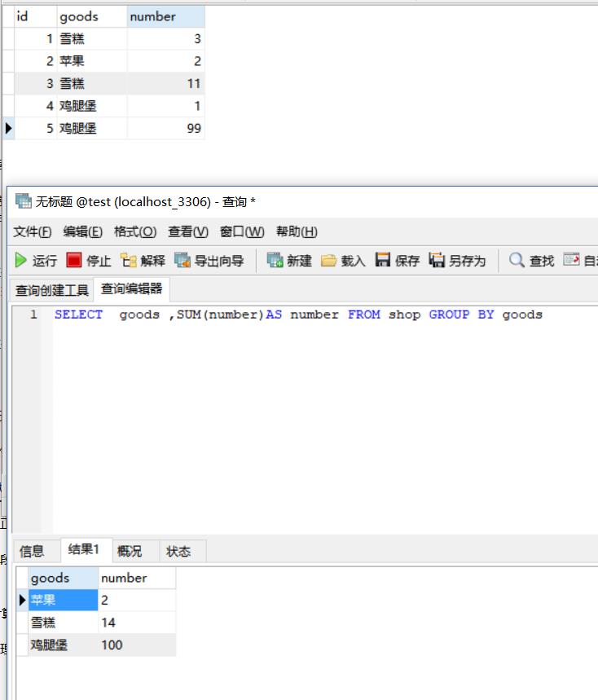Open the 帮助(H) menu
The width and height of the screenshot is (598, 700).
[x=297, y=231]
